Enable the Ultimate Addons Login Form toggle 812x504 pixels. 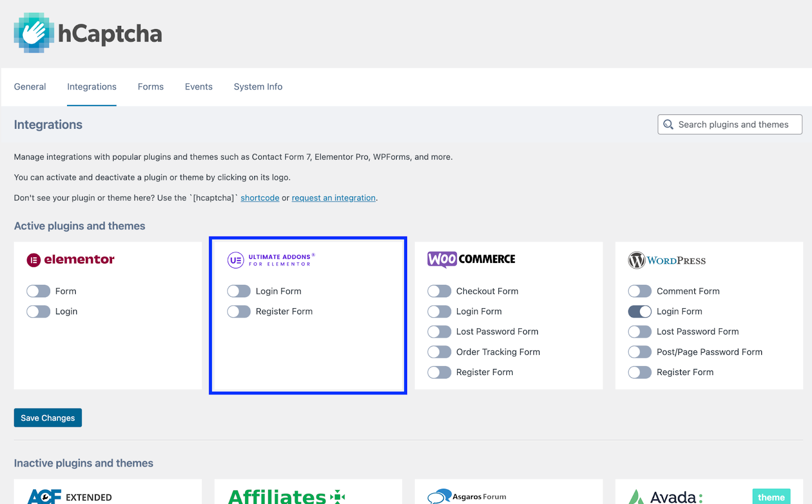pos(239,291)
